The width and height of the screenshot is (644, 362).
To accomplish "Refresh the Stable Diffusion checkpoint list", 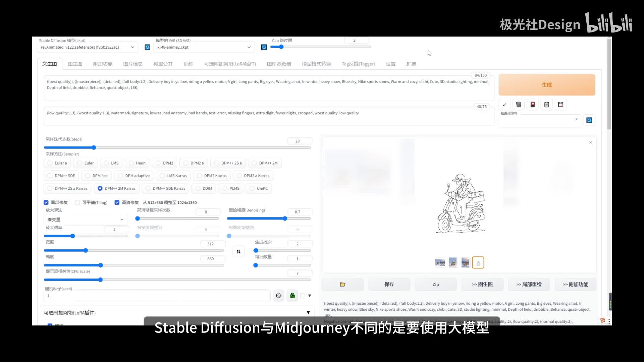I will [147, 47].
